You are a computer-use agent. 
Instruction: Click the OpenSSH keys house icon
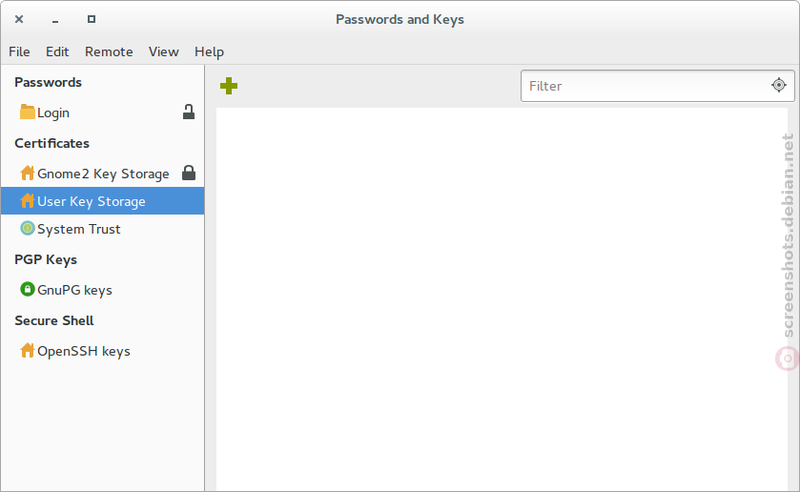tap(27, 351)
